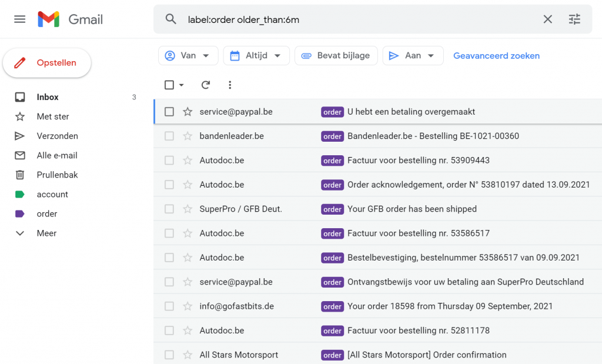602x364 pixels.
Task: Open 'Order acknowledgement, order N° 53810197' email
Action: coord(378,185)
